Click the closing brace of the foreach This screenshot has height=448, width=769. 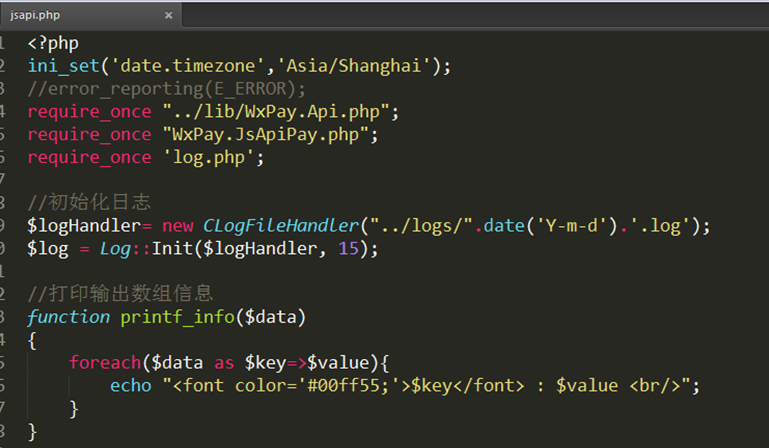(74, 409)
